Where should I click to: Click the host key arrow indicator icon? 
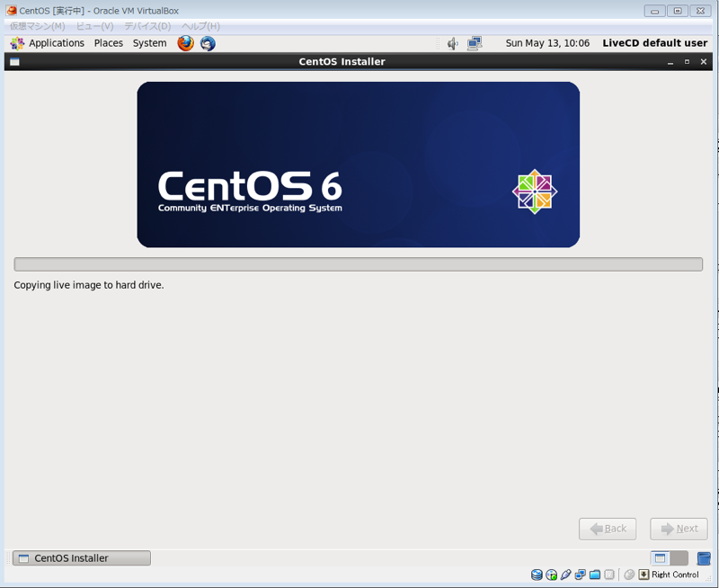pyautogui.click(x=644, y=575)
